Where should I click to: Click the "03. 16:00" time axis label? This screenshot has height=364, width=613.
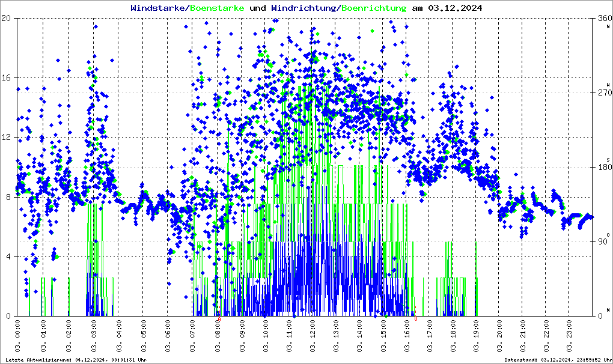(407, 336)
